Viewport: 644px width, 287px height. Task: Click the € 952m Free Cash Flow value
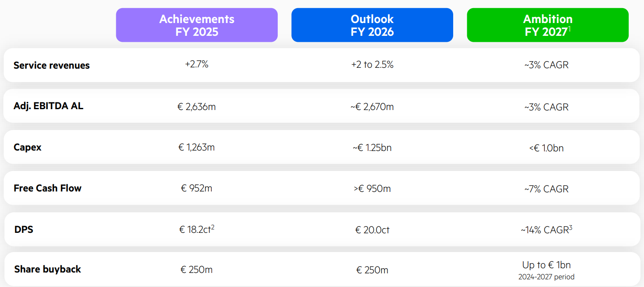(x=196, y=188)
